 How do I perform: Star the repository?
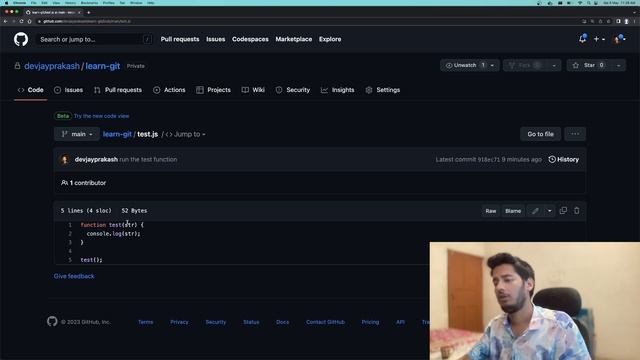coord(589,65)
